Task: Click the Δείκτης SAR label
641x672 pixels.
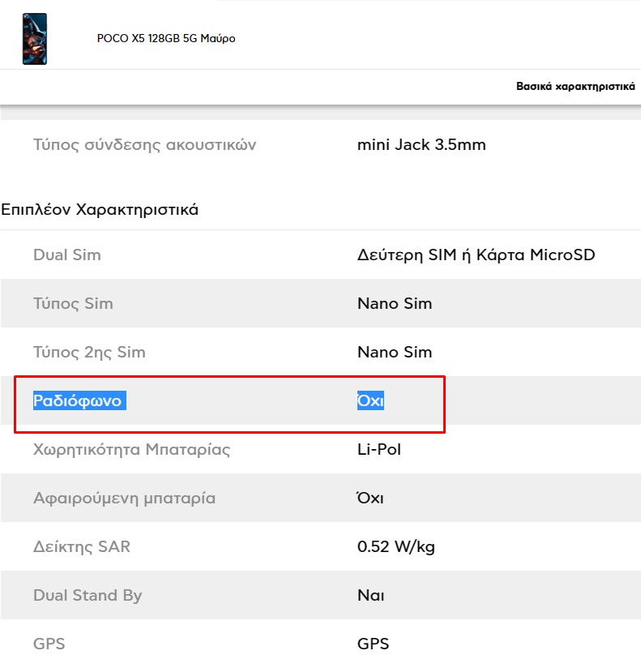Action: [82, 546]
